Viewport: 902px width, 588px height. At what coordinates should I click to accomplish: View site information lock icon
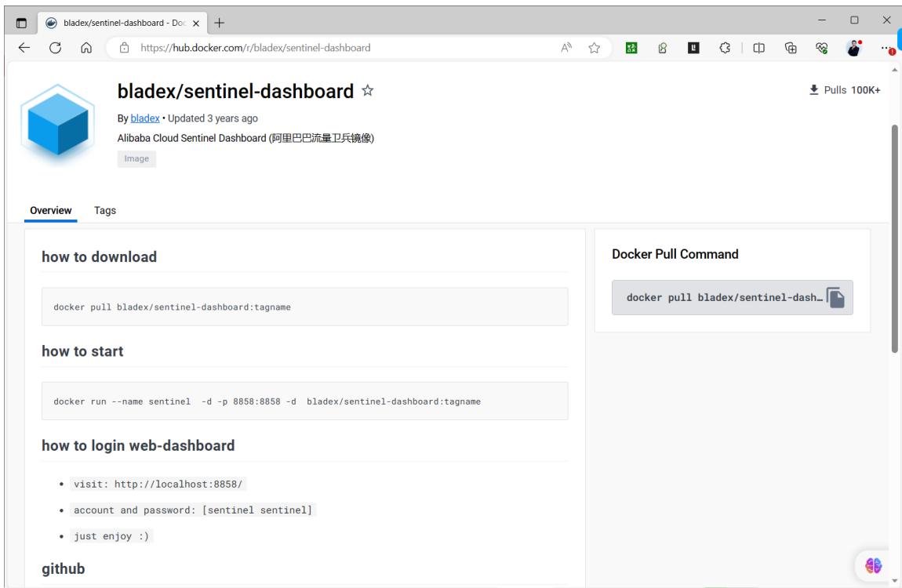[x=124, y=48]
